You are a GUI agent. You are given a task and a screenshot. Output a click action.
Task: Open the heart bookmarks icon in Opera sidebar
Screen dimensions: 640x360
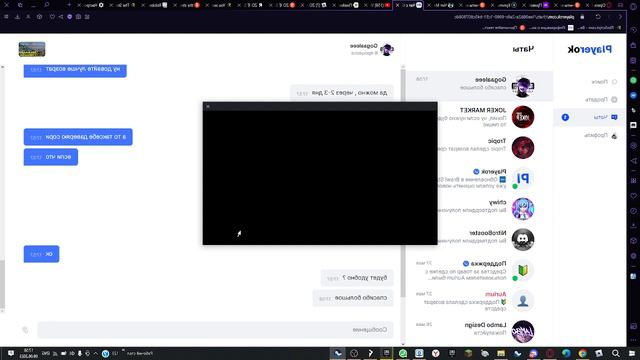(633, 196)
